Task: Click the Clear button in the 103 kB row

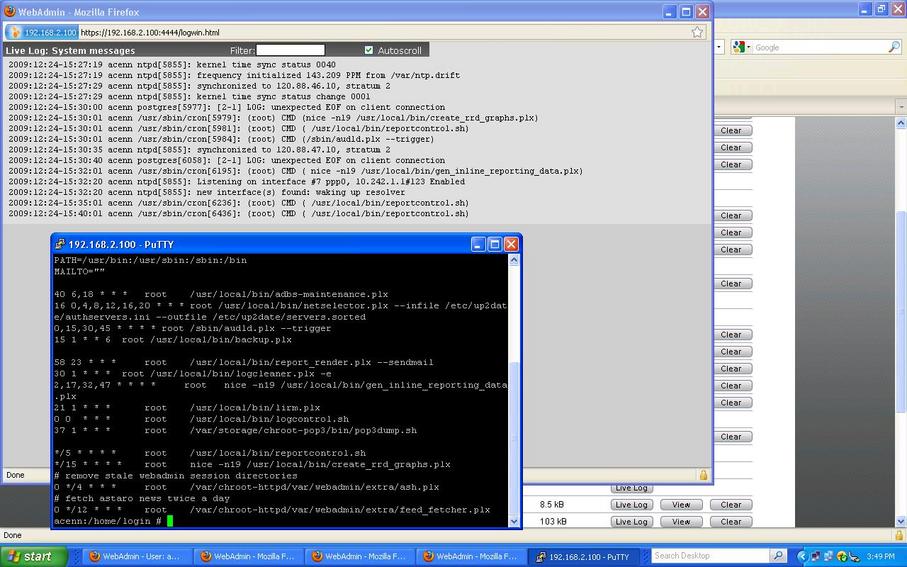Action: point(731,522)
